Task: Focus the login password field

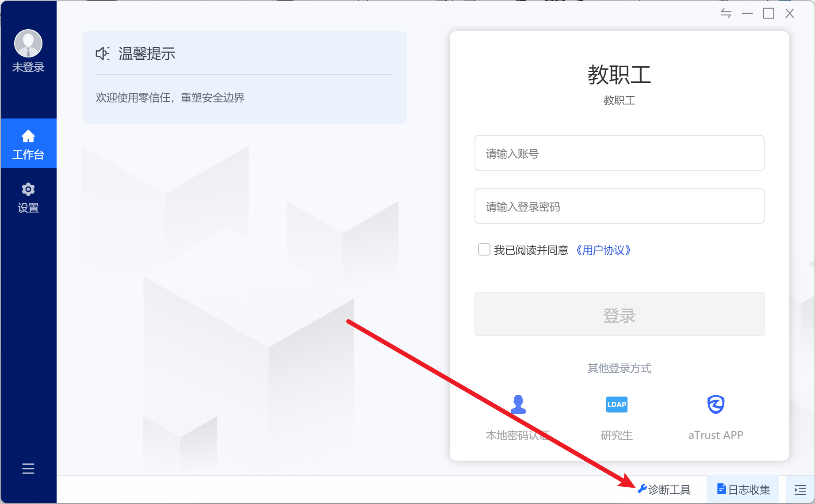Action: tap(619, 206)
